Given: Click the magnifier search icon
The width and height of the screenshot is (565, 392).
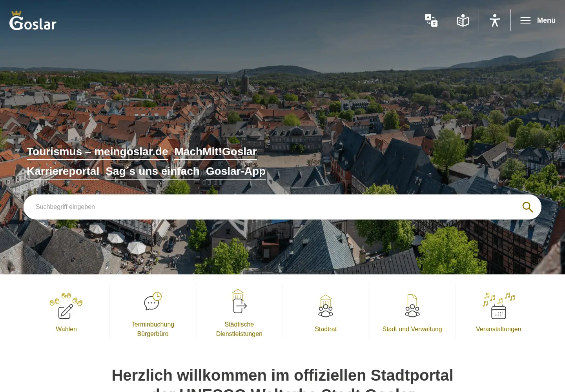Looking at the screenshot, I should [x=528, y=207].
